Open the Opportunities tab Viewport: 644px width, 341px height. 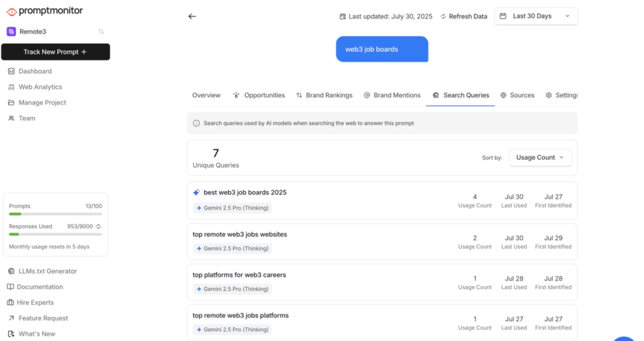pyautogui.click(x=259, y=95)
